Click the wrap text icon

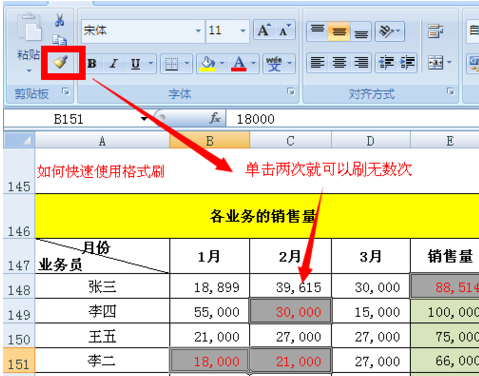point(436,31)
